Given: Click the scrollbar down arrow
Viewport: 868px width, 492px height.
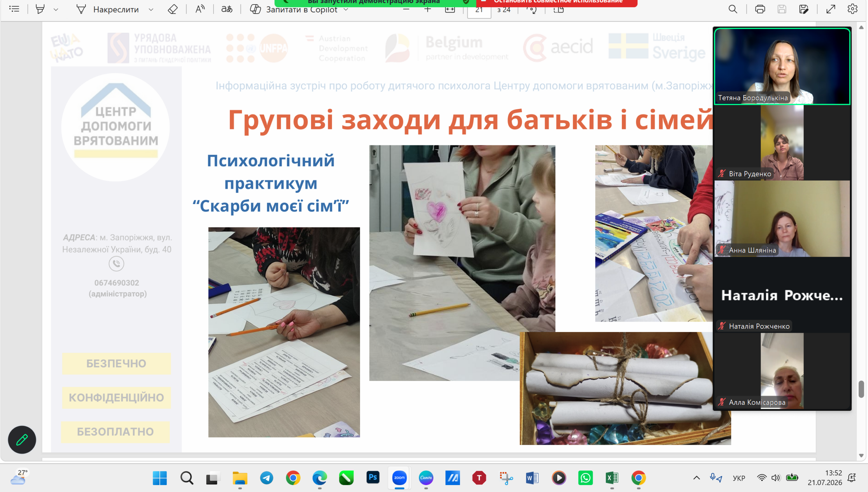Looking at the screenshot, I should 861,455.
